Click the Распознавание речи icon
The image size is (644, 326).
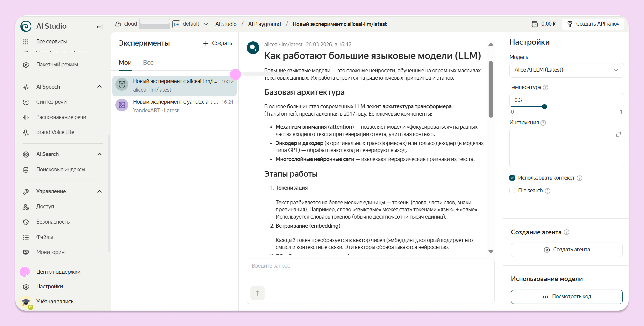[26, 117]
